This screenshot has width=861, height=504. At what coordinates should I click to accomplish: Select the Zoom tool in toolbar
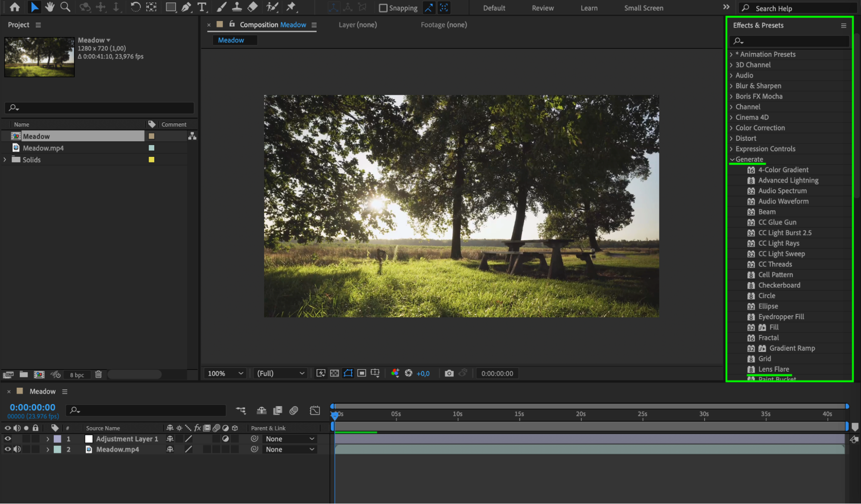click(x=65, y=7)
